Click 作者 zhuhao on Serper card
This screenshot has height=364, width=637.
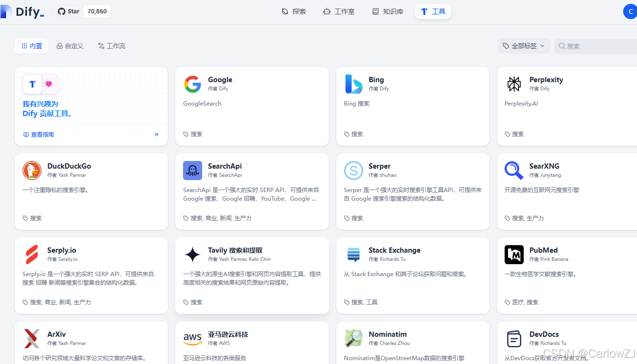click(382, 175)
